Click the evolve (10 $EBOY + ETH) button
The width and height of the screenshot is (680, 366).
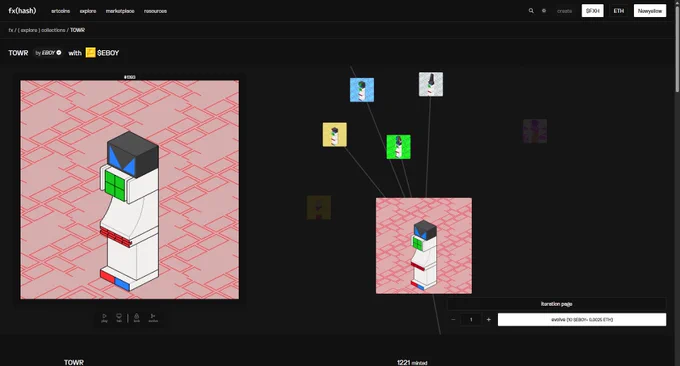[582, 320]
